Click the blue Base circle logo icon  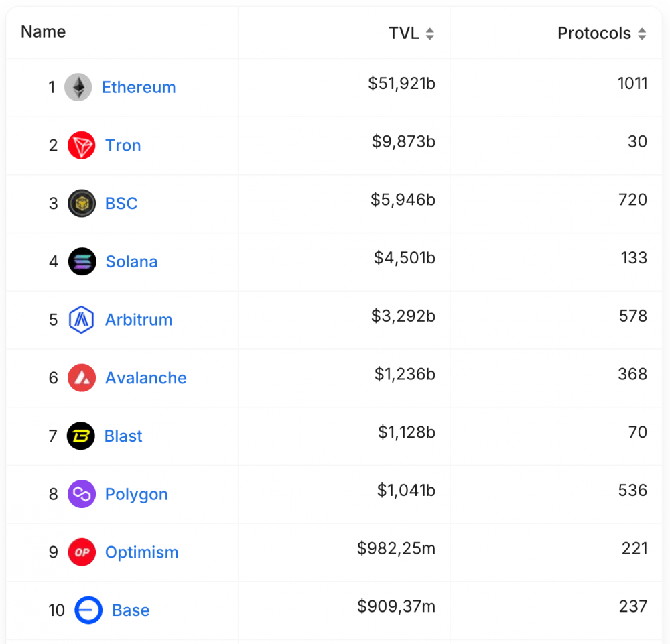88,610
